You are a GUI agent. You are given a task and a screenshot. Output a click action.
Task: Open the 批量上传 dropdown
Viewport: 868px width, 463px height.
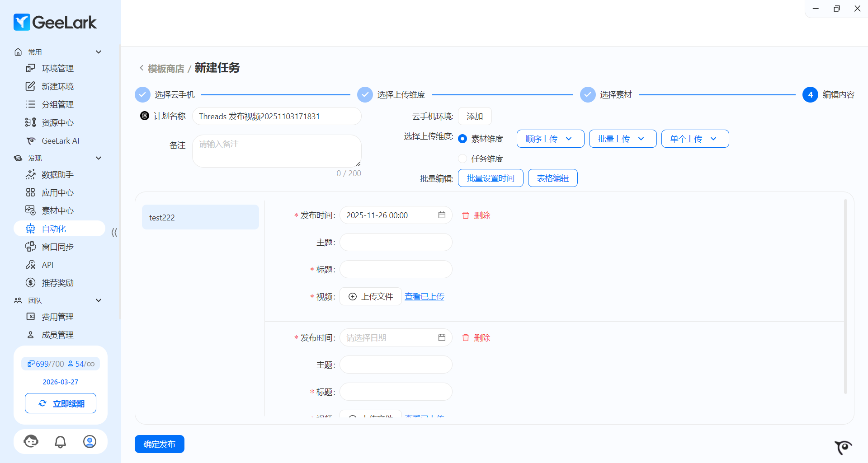pos(623,139)
